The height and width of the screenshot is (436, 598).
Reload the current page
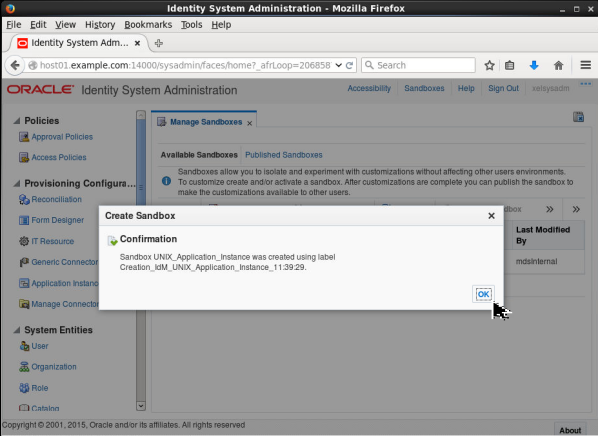(349, 65)
